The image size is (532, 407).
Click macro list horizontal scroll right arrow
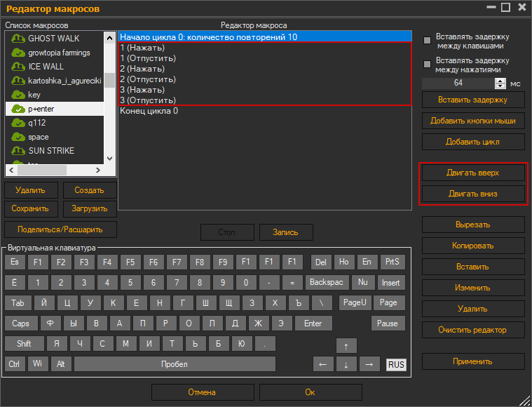(x=98, y=171)
